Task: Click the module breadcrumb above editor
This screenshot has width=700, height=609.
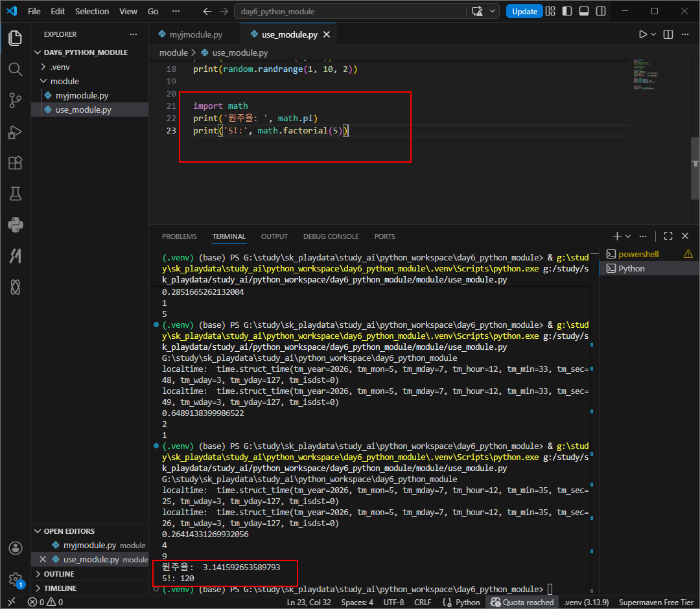Action: 174,52
